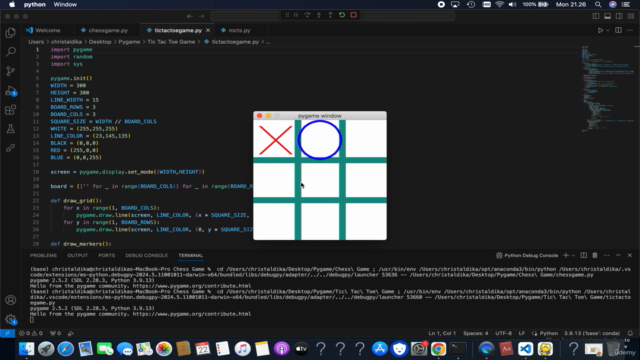Image resolution: width=640 pixels, height=360 pixels.
Task: Click Step Into in debug toolbar
Action: pyautogui.click(x=319, y=15)
